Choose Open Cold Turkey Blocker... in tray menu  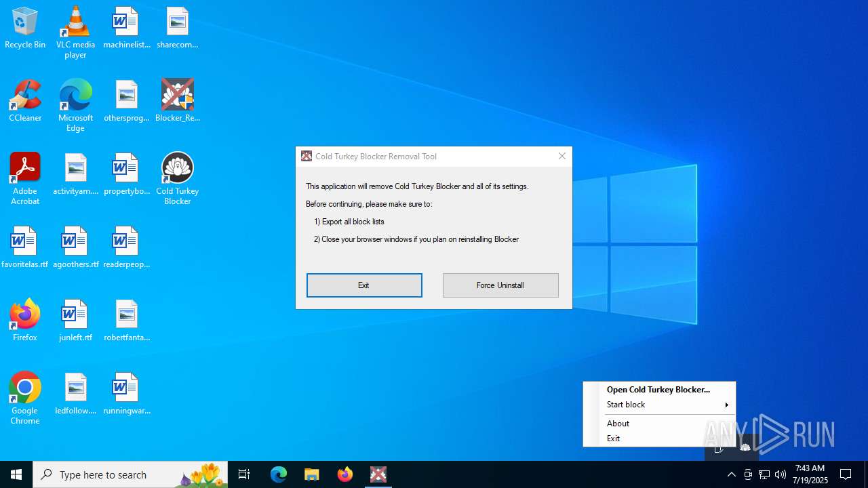click(659, 390)
